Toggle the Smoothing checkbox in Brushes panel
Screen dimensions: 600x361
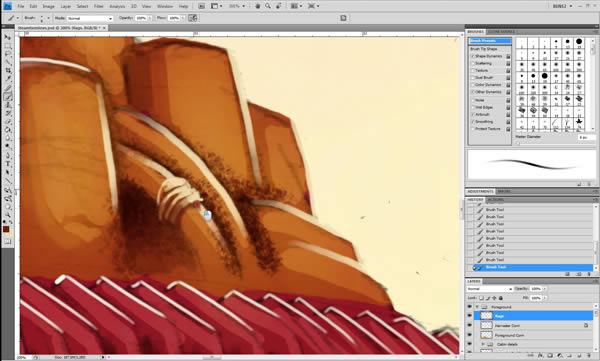pyautogui.click(x=473, y=122)
